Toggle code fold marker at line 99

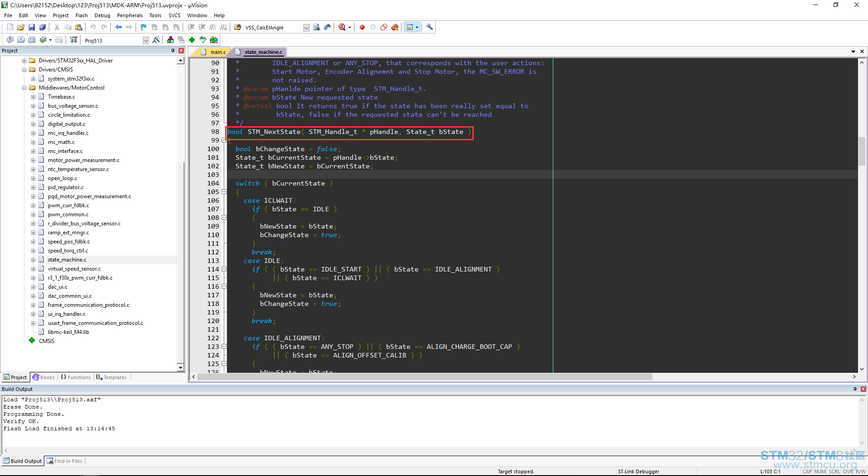coord(224,140)
